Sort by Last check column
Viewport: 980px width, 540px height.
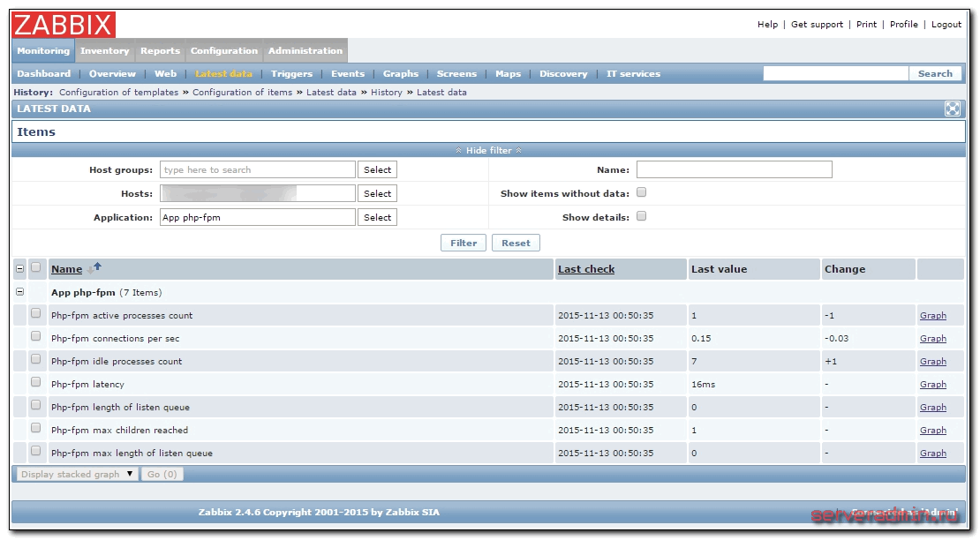click(586, 269)
